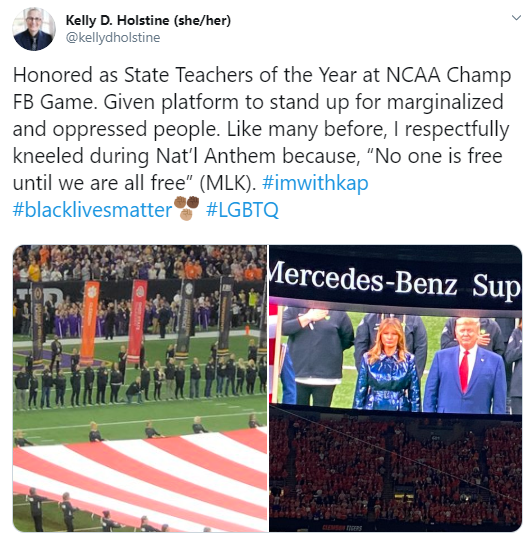Image resolution: width=528 pixels, height=550 pixels.
Task: Open the @kellydholstine handle link
Action: point(113,38)
